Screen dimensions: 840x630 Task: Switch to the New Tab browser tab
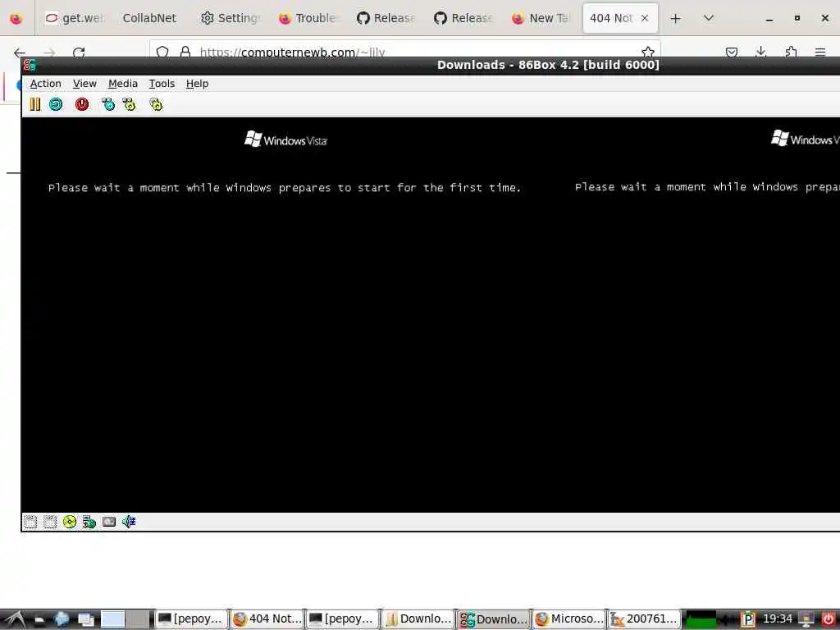pos(541,18)
